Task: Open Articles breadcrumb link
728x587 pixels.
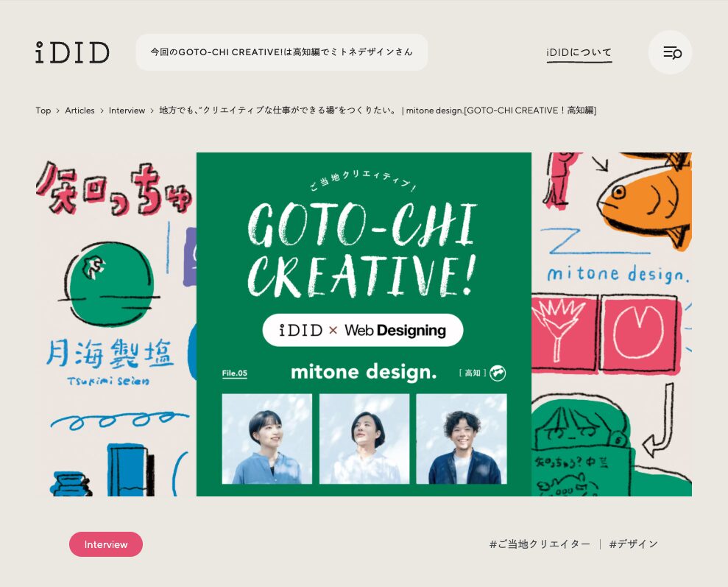Action: (x=79, y=110)
